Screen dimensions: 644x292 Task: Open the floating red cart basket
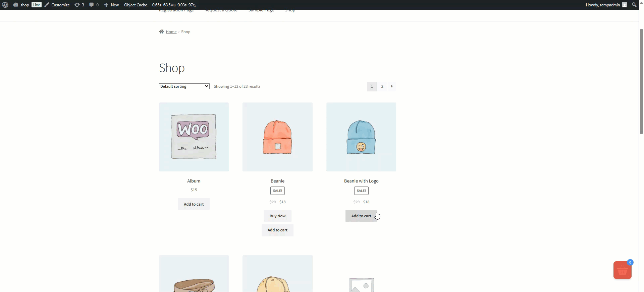(x=622, y=270)
